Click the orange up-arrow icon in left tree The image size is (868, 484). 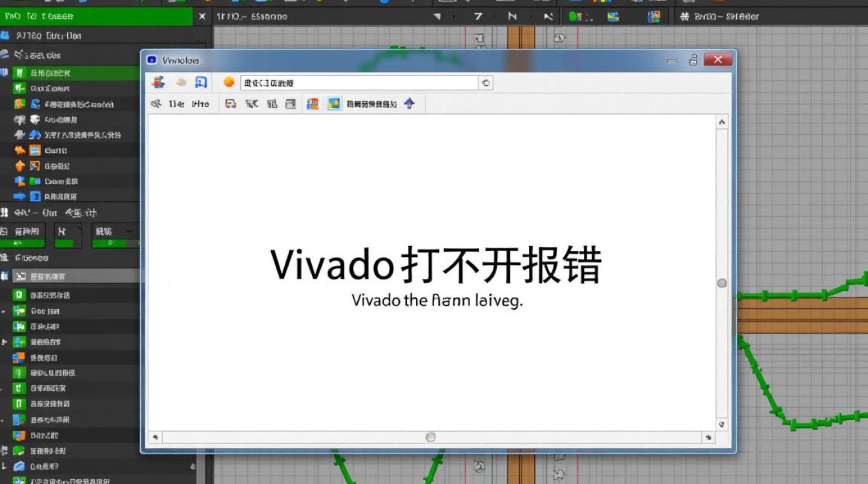click(x=19, y=166)
